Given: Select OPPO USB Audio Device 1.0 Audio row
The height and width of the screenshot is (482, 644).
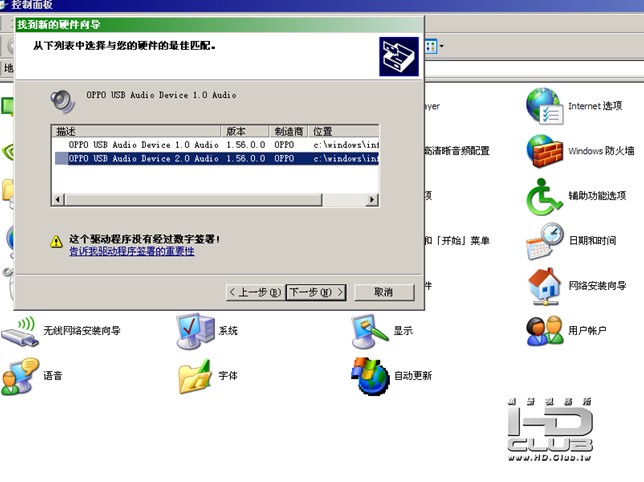Looking at the screenshot, I should point(217,145).
